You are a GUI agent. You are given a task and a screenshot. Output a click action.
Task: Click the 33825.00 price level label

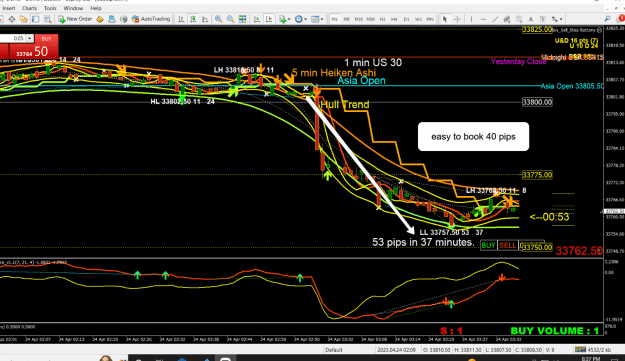coord(537,30)
